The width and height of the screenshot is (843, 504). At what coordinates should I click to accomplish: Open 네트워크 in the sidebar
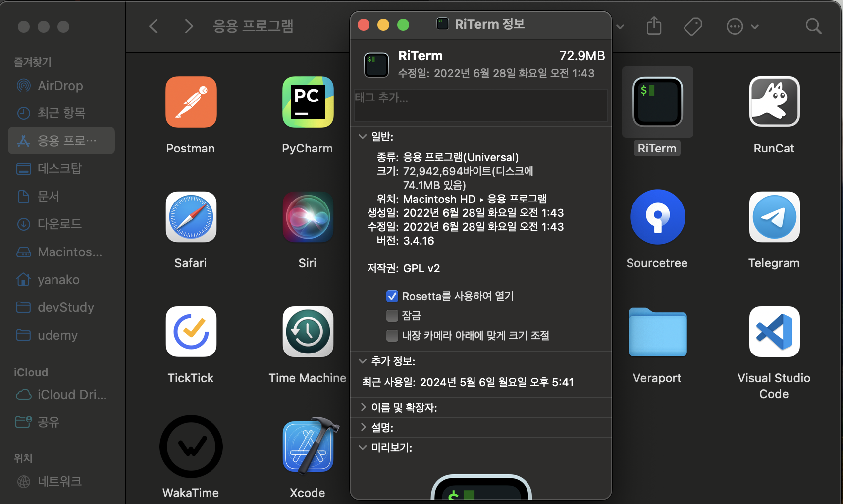coord(61,481)
